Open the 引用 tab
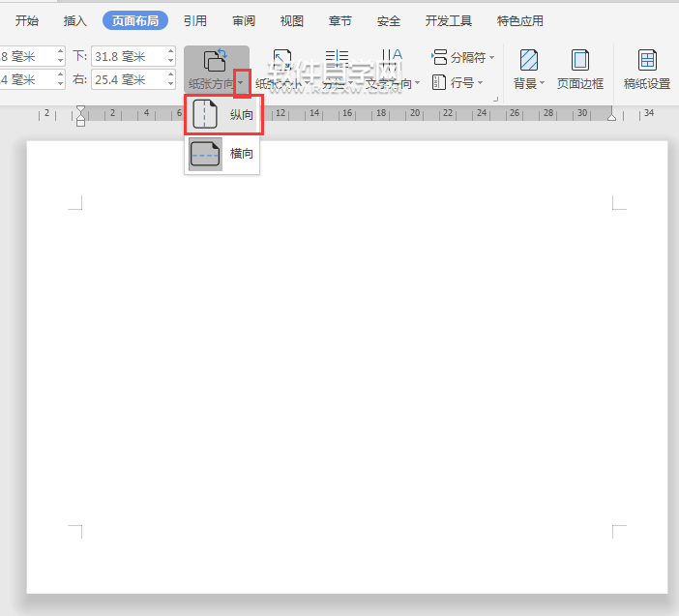This screenshot has height=616, width=679. [194, 20]
